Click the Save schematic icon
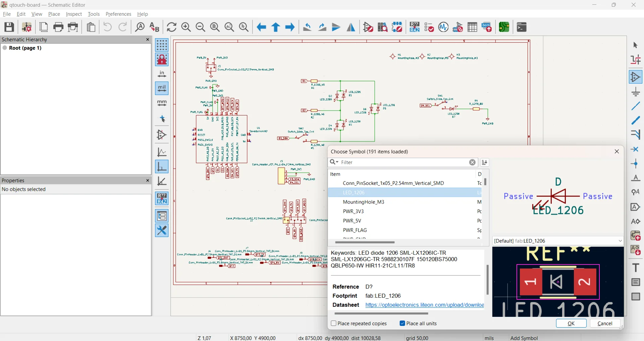The width and height of the screenshot is (644, 341). click(x=9, y=27)
